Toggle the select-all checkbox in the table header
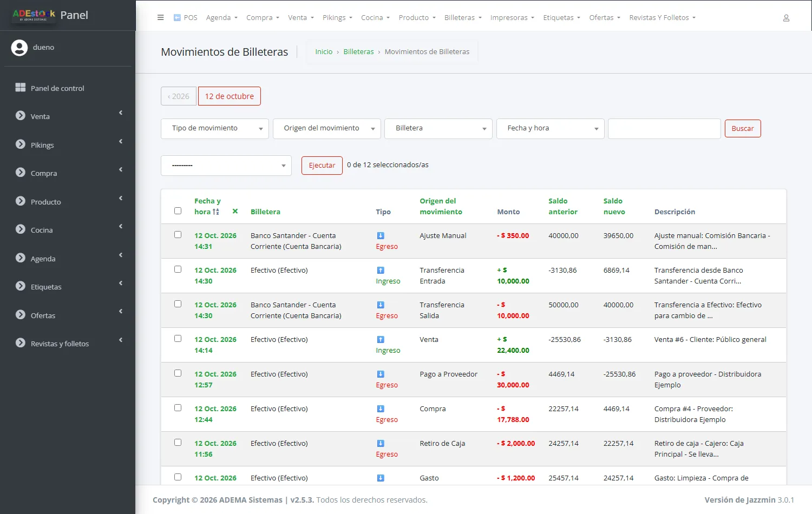 pyautogui.click(x=178, y=211)
